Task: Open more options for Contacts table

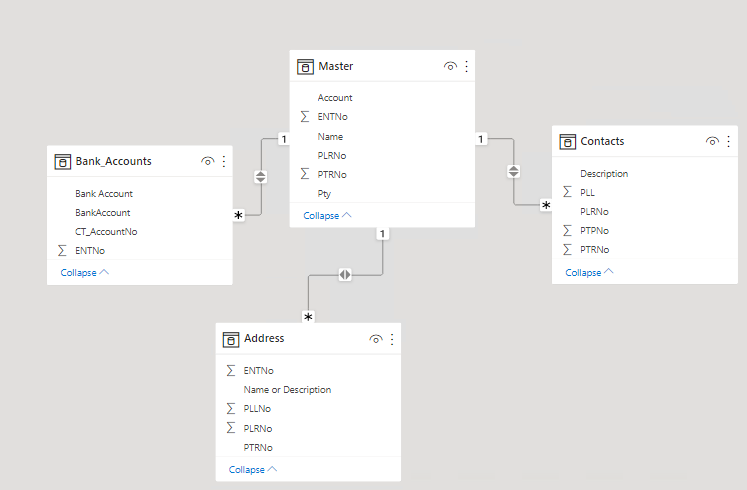Action: pyautogui.click(x=728, y=141)
